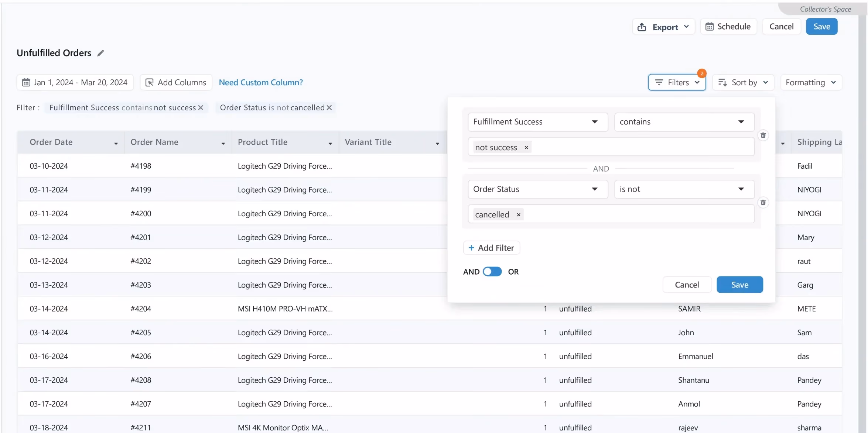Open the 'Need Custom Column?' link
This screenshot has height=433, width=868.
click(x=261, y=82)
